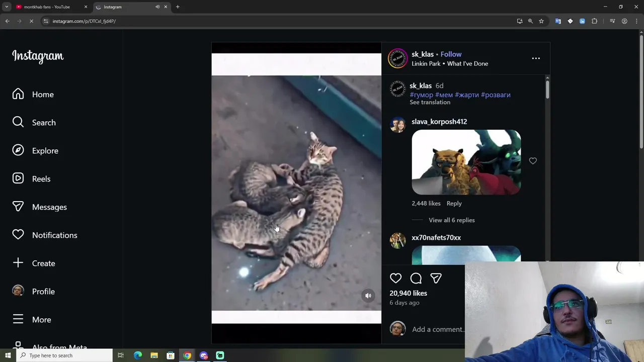The height and width of the screenshot is (362, 644).
Task: Go to the Explore section
Action: pyautogui.click(x=35, y=151)
